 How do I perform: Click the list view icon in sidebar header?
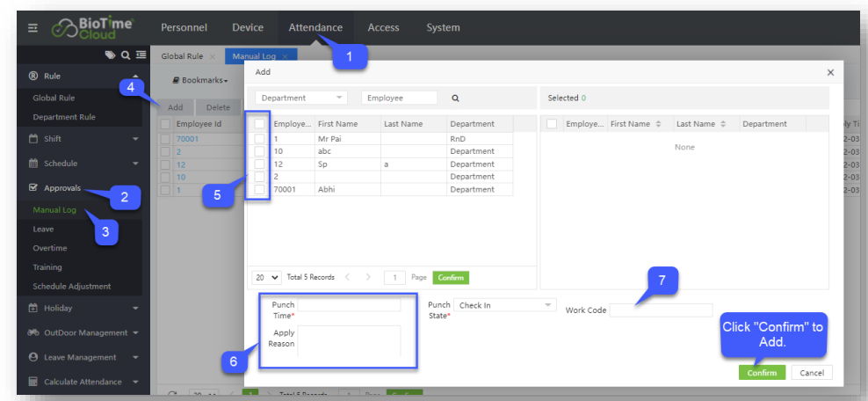click(x=141, y=55)
